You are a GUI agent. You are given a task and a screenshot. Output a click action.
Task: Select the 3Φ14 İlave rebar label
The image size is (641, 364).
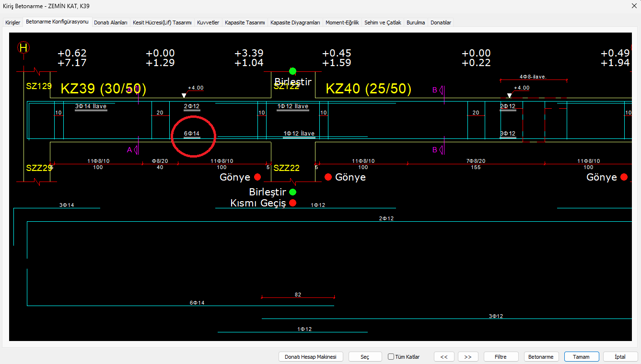(x=91, y=106)
